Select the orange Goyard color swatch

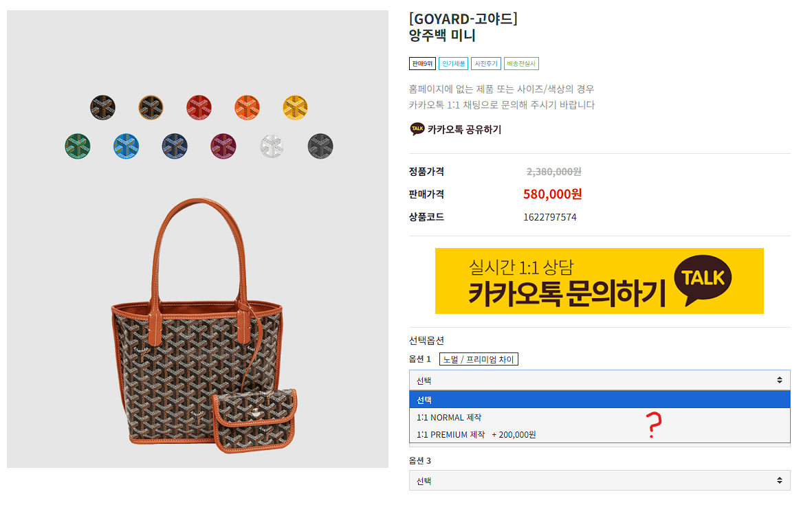[x=247, y=108]
